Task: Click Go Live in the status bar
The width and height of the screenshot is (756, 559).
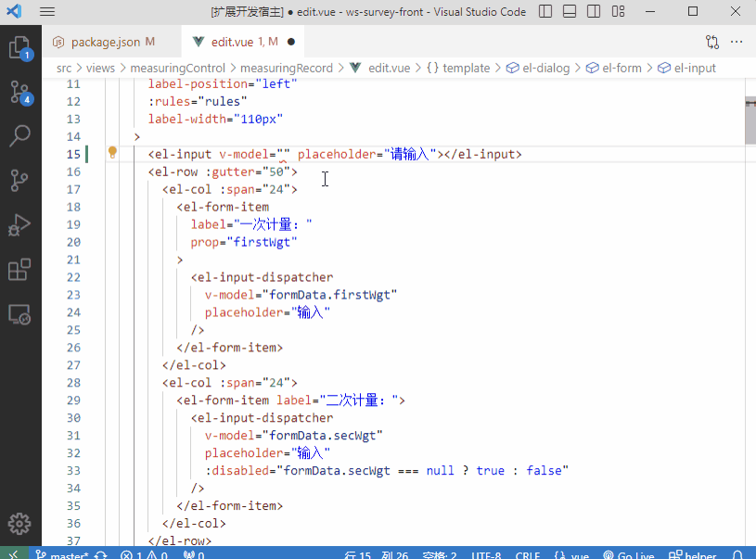Action: (x=630, y=554)
